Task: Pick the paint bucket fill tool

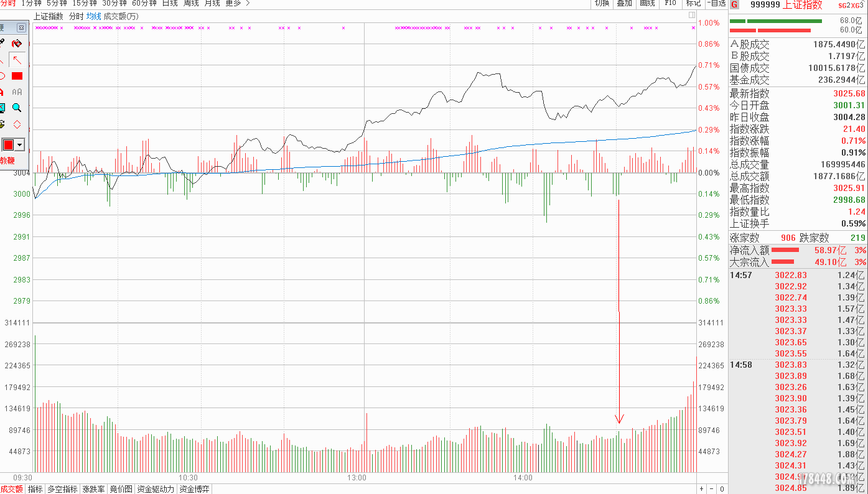Action: coord(17,44)
